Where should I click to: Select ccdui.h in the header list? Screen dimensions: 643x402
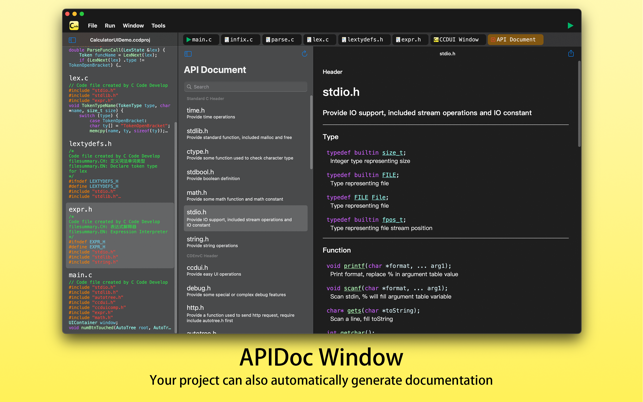[246, 270]
